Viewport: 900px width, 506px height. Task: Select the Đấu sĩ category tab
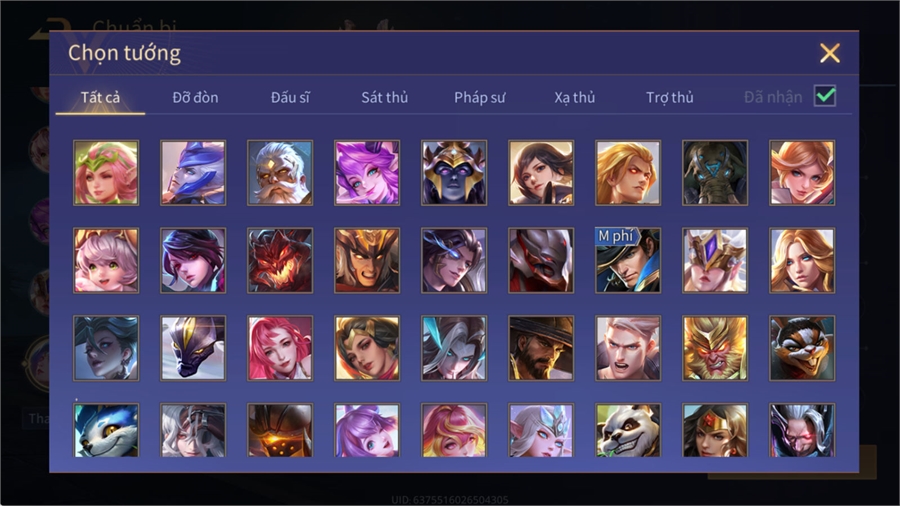coord(290,98)
